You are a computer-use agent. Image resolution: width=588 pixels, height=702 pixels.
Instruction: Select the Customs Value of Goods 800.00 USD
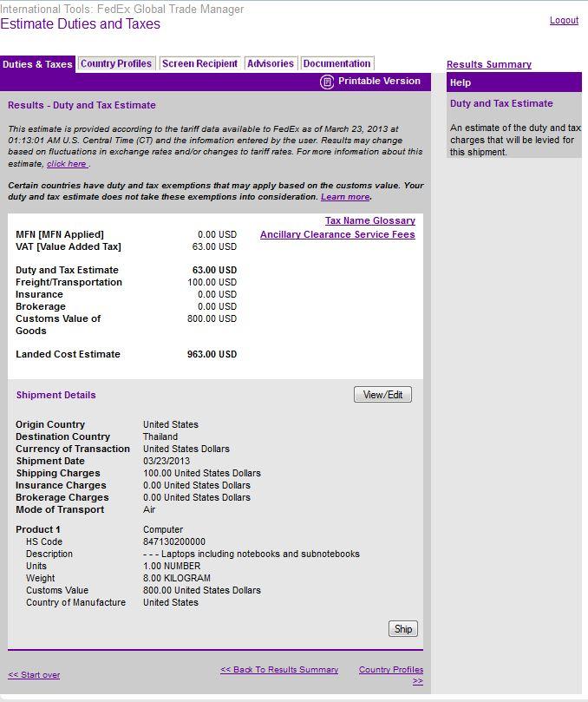click(x=212, y=318)
